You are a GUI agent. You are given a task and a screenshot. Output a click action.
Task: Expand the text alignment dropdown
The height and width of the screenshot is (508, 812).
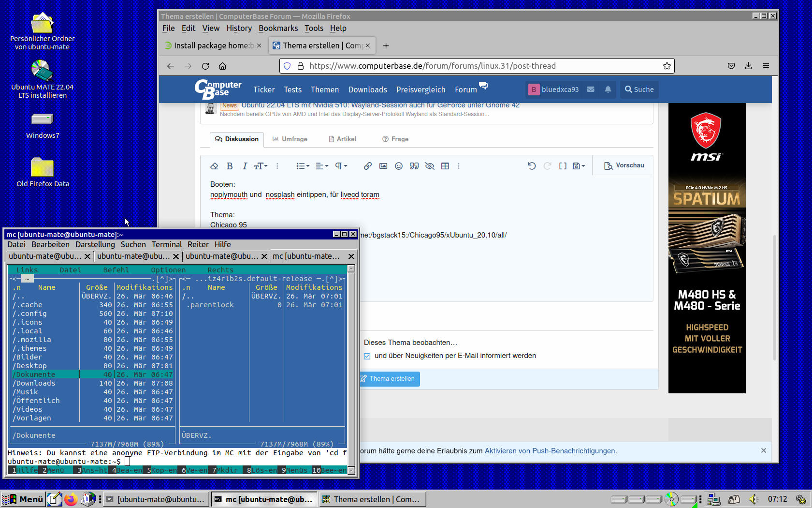point(322,166)
